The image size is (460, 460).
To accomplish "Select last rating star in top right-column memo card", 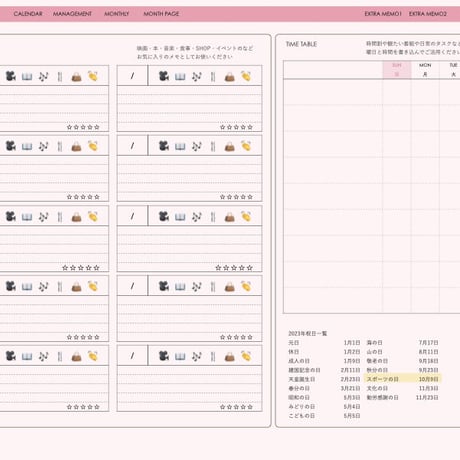I will (x=250, y=127).
